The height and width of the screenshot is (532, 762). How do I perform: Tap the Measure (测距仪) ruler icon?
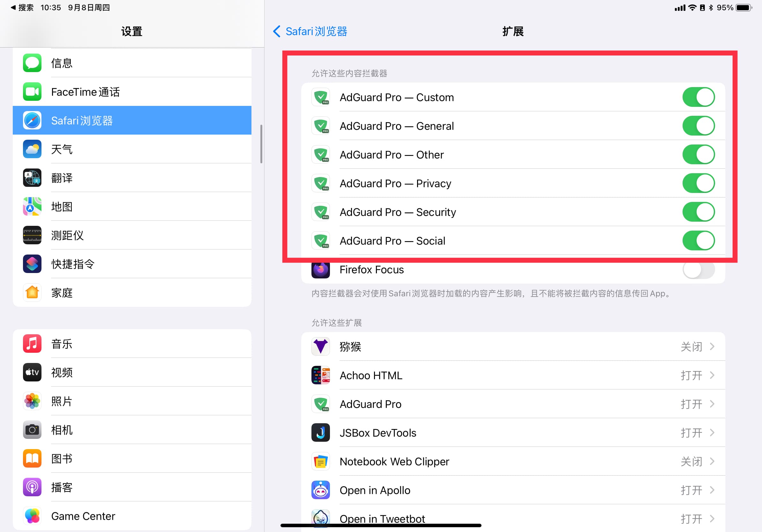[32, 235]
